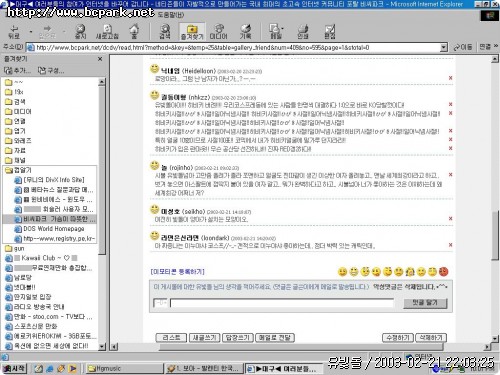500x375 pixels.
Task: Open the History (기록) toolbar icon
Action: tap(246, 32)
